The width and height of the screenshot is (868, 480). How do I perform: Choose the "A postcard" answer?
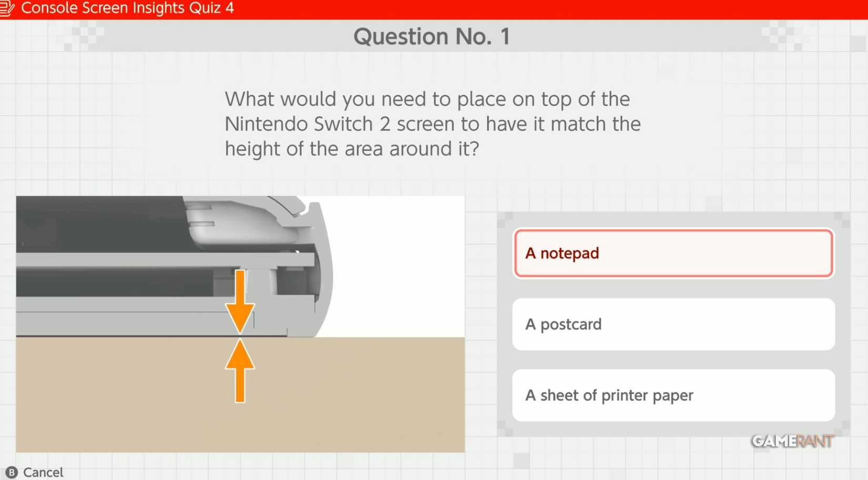[x=673, y=324]
